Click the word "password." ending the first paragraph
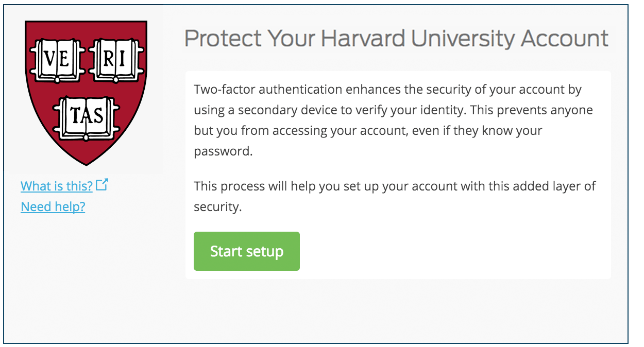Image resolution: width=644 pixels, height=347 pixels. [x=223, y=152]
